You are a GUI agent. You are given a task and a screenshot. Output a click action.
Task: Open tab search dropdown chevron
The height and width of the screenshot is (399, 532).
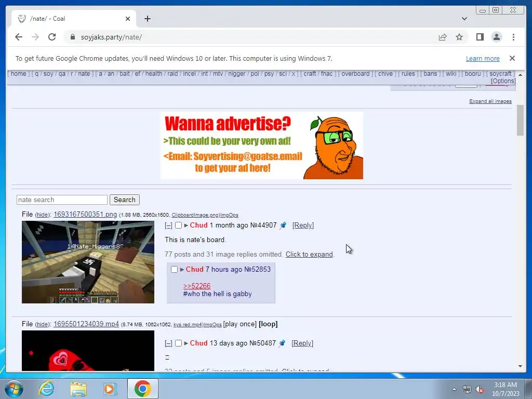point(464,19)
